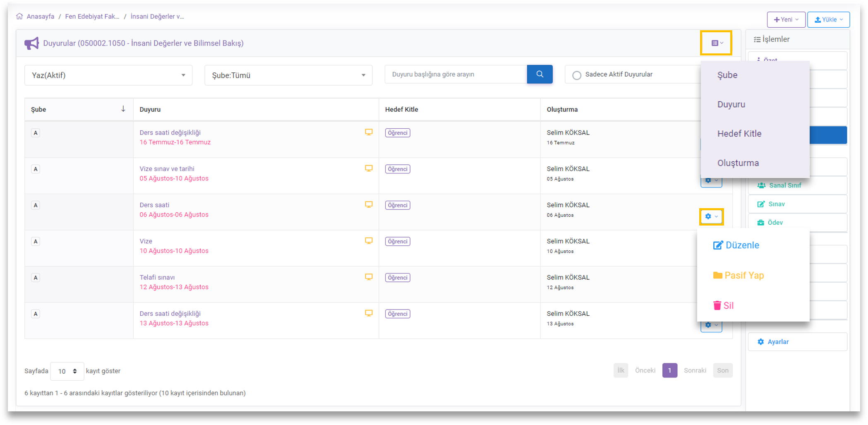
Task: Toggle Hedef Kitle column visibility
Action: 739,134
